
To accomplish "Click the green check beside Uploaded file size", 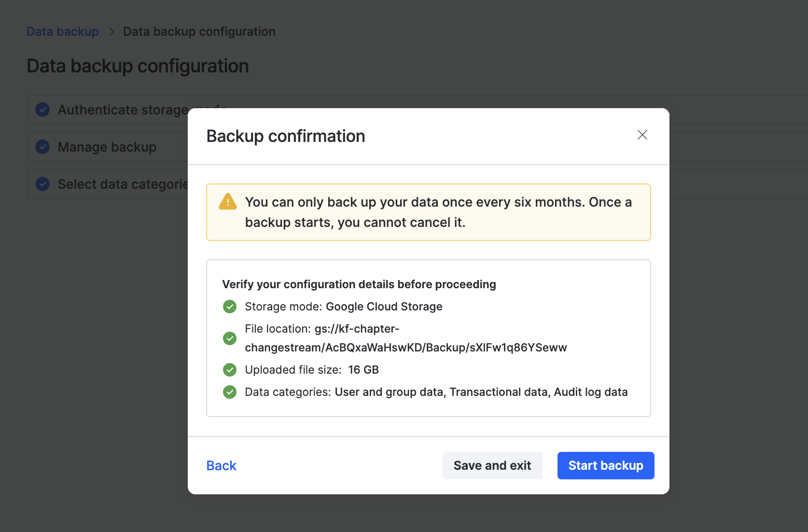I will coord(230,370).
